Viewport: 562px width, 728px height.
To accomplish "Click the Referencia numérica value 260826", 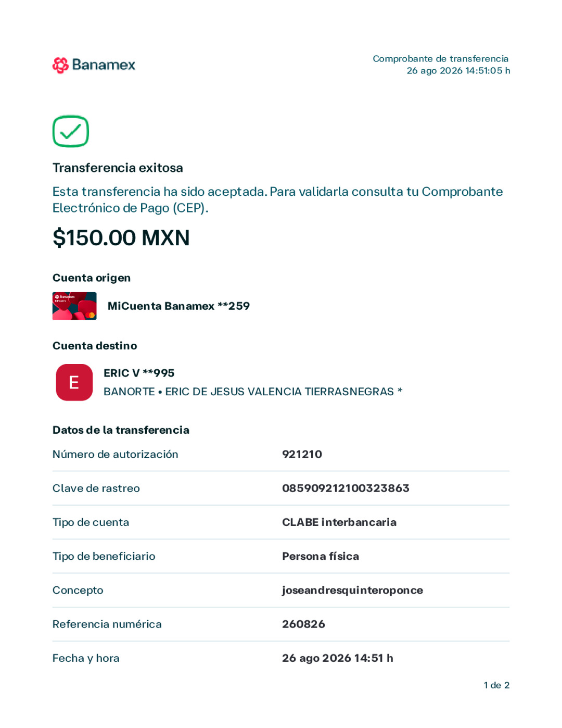I will [303, 624].
